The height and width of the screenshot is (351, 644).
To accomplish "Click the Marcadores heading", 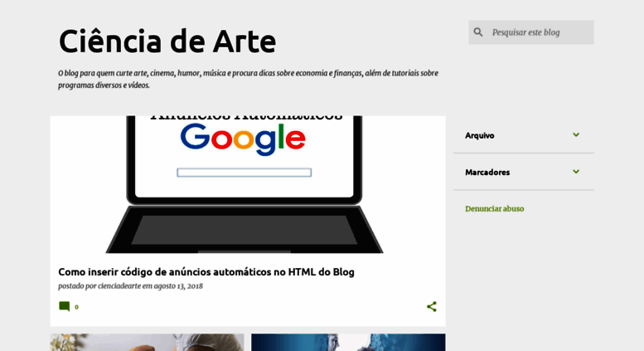I will click(487, 173).
